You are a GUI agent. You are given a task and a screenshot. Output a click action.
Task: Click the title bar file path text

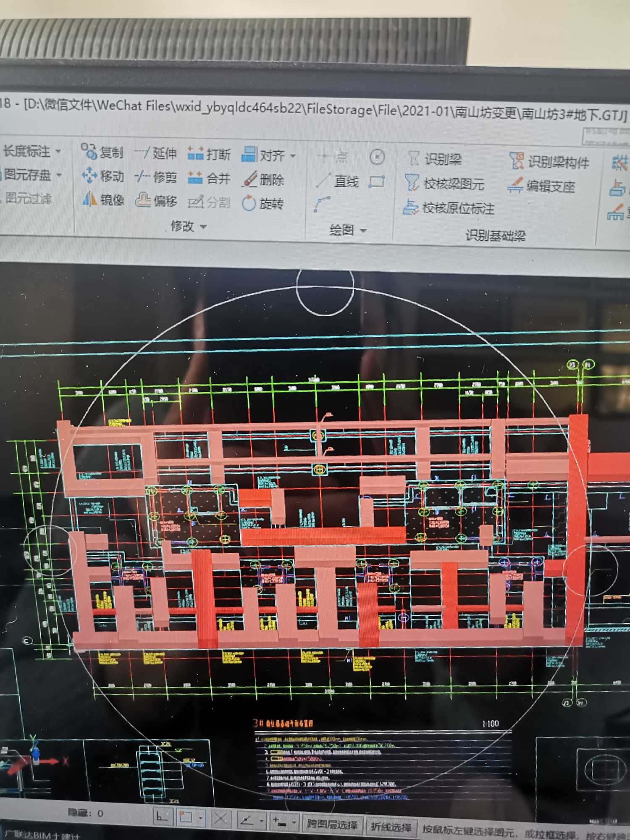tap(325, 111)
